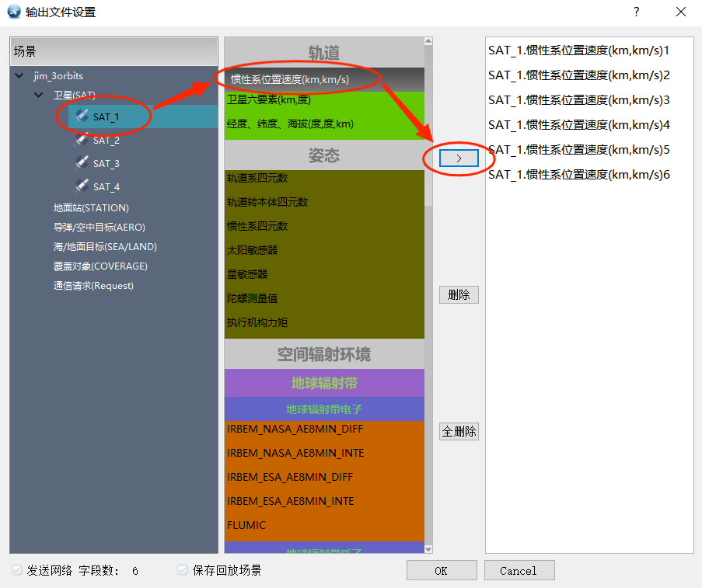Click the SAT_1 satellite icon

pos(82,116)
